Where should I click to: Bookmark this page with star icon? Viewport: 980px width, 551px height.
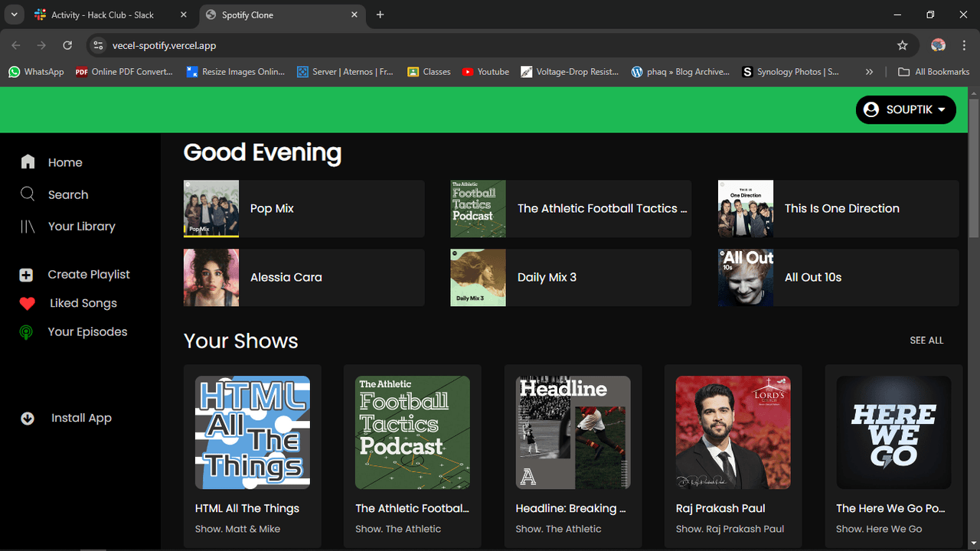coord(902,45)
